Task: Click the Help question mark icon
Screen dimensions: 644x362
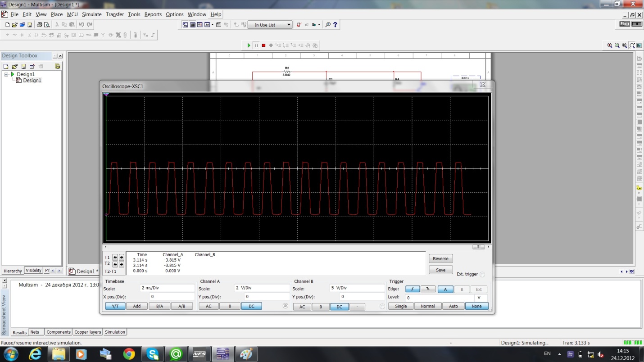Action: pos(335,25)
